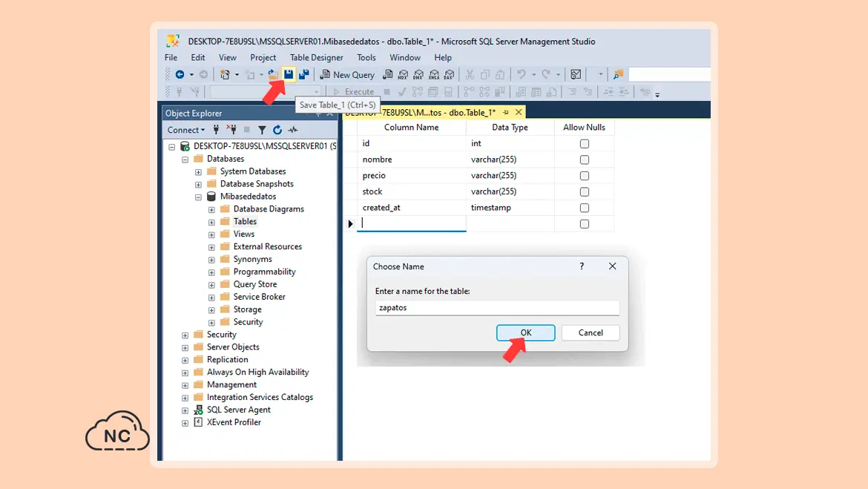The height and width of the screenshot is (489, 868).
Task: Click the SQL Server Agent tree icon
Action: tap(198, 410)
